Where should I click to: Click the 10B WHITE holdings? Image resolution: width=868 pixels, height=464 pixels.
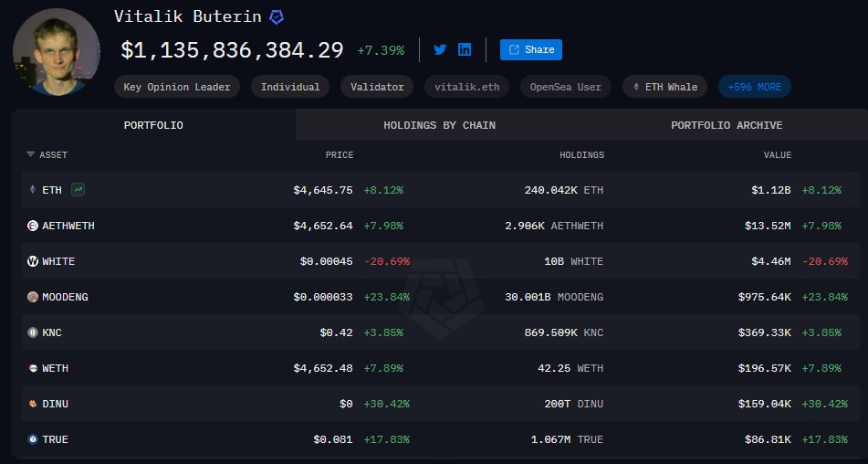[x=573, y=261]
